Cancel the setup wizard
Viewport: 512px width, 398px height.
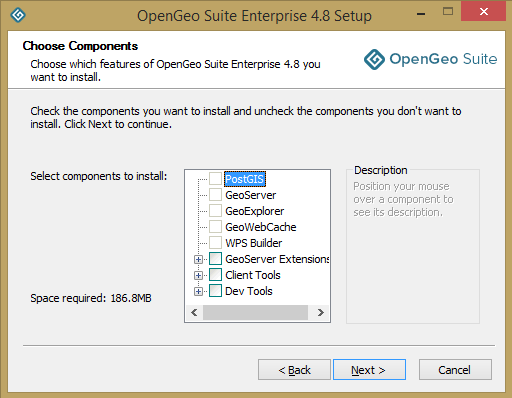click(455, 369)
